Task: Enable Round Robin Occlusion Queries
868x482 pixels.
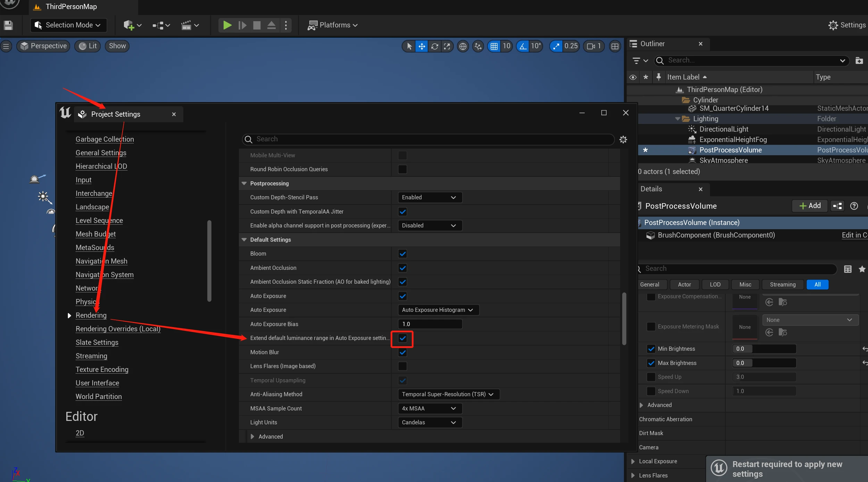Action: click(x=402, y=169)
